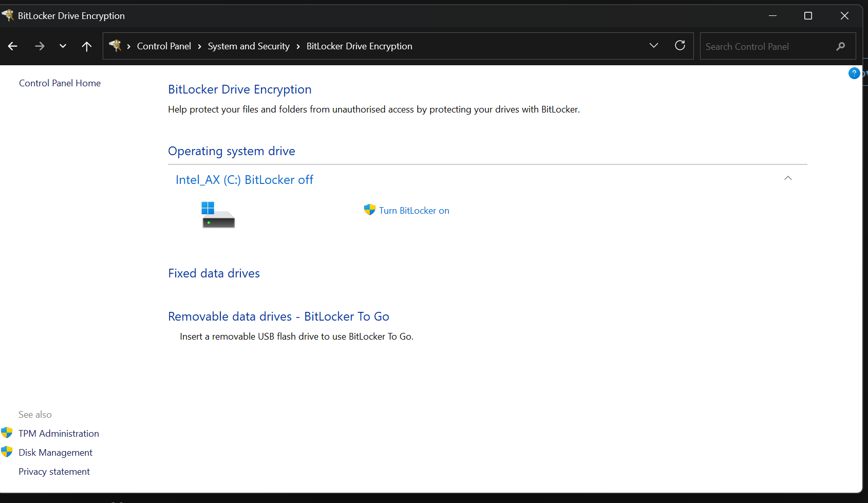The image size is (868, 503).
Task: Refresh the BitLocker page
Action: tap(680, 46)
